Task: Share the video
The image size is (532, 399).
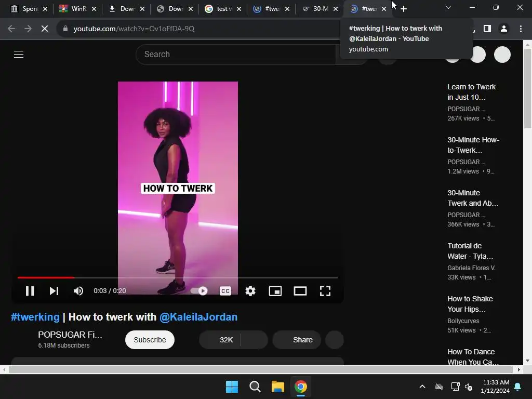Action: [297, 340]
